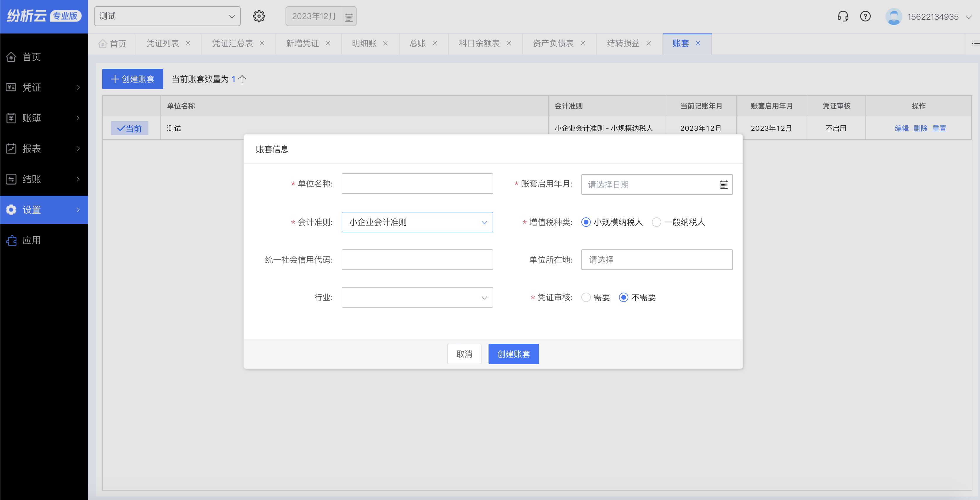Switch to the 首页 tab

(112, 44)
